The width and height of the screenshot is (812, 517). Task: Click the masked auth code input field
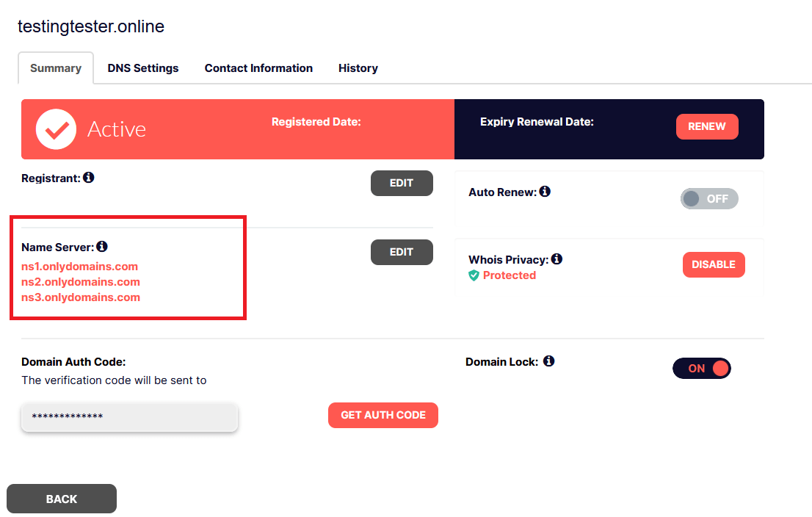[x=129, y=417]
